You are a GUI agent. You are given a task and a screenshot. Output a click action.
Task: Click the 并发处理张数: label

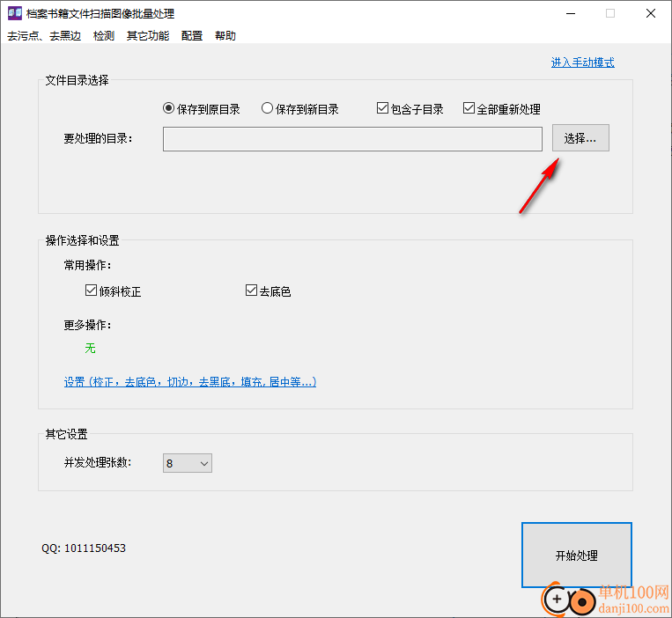click(98, 462)
